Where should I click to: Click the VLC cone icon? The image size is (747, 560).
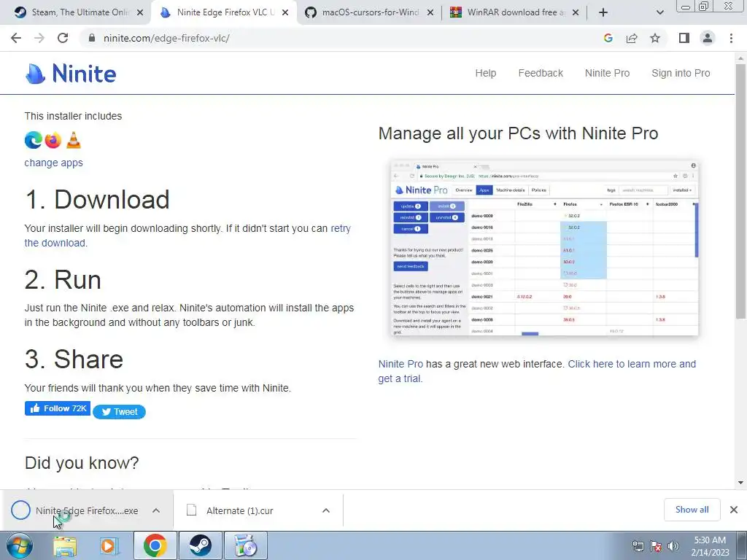pos(74,140)
